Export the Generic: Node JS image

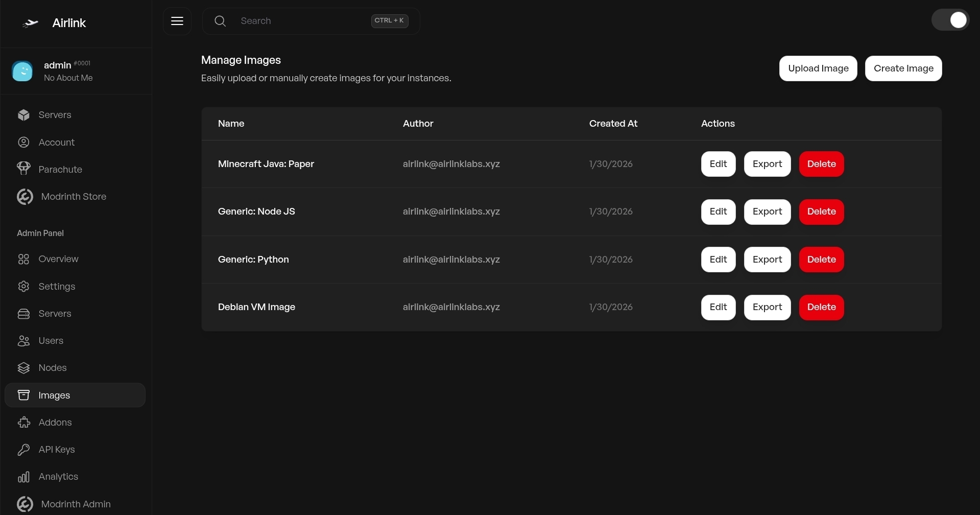(767, 212)
